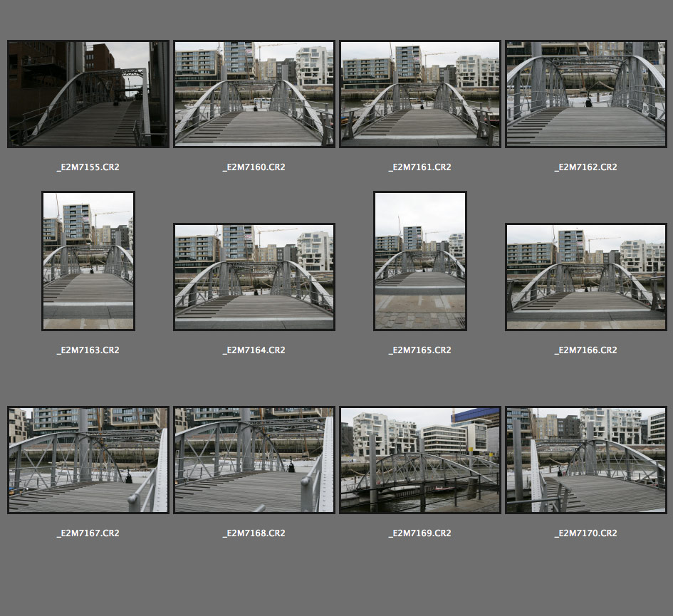The width and height of the screenshot is (673, 616).
Task: Select the _E2M7169.CR2 distant bridge thumbnail
Action: pos(420,460)
